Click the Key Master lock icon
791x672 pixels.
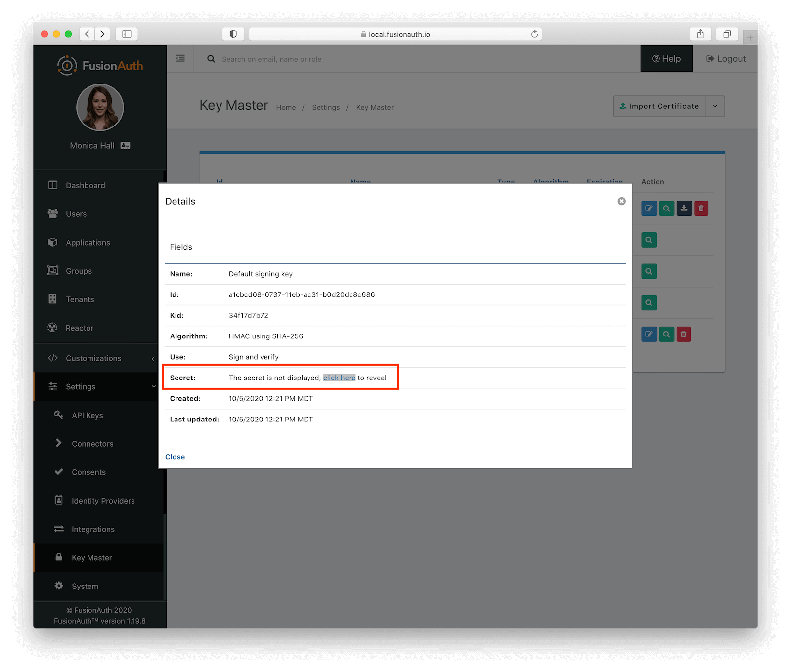tap(59, 557)
